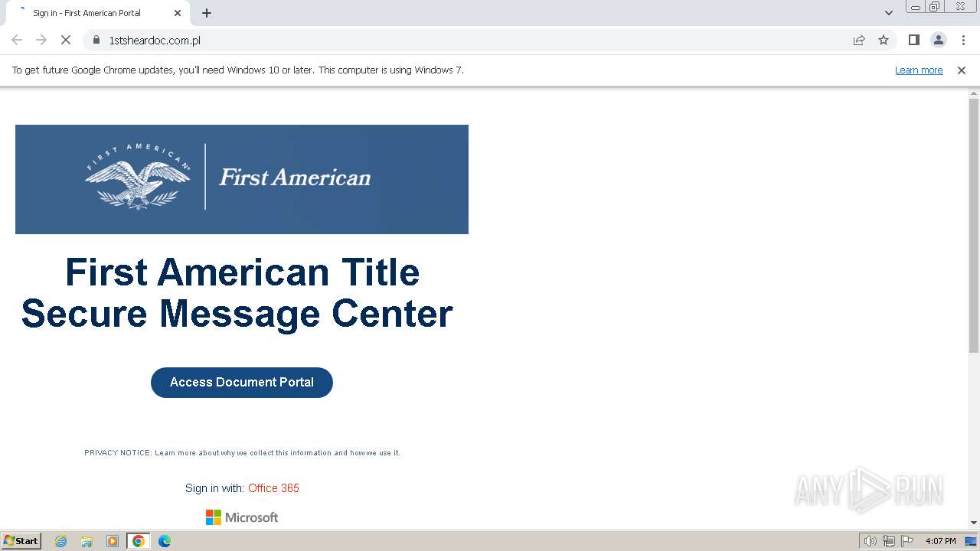The image size is (980, 551).
Task: Click the Microsoft logo
Action: pyautogui.click(x=242, y=517)
